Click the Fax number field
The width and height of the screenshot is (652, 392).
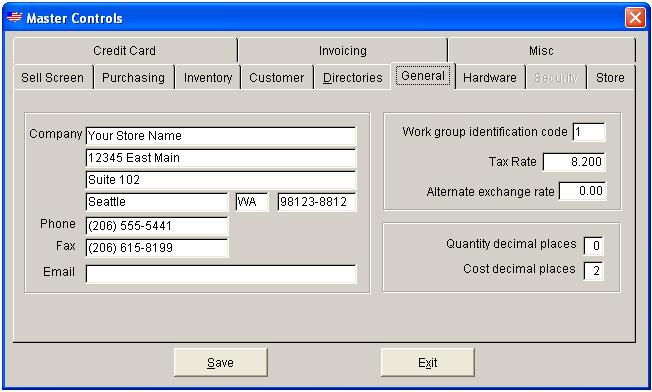coord(157,248)
